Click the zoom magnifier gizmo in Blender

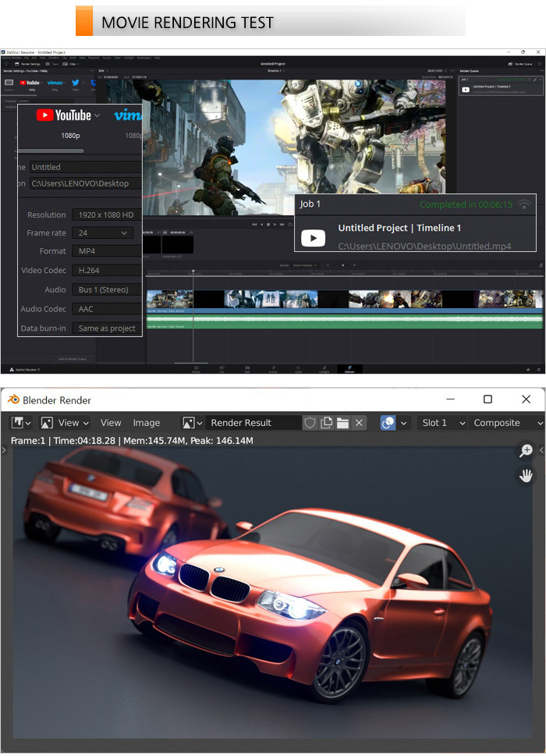pos(526,450)
